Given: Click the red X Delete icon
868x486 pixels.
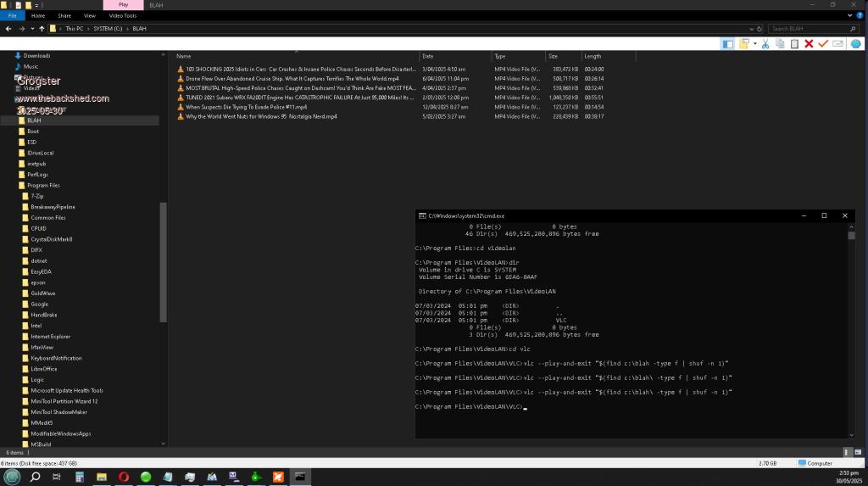Looking at the screenshot, I should [x=809, y=43].
